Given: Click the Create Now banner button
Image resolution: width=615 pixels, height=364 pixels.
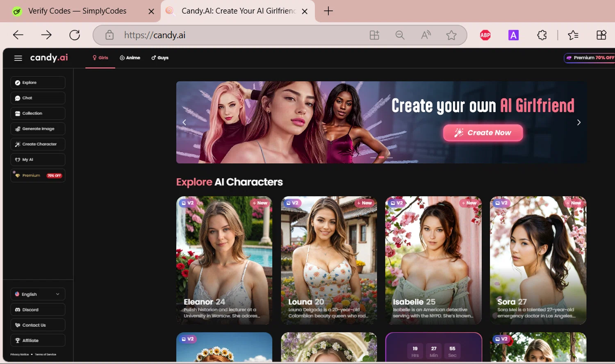Looking at the screenshot, I should pyautogui.click(x=483, y=133).
